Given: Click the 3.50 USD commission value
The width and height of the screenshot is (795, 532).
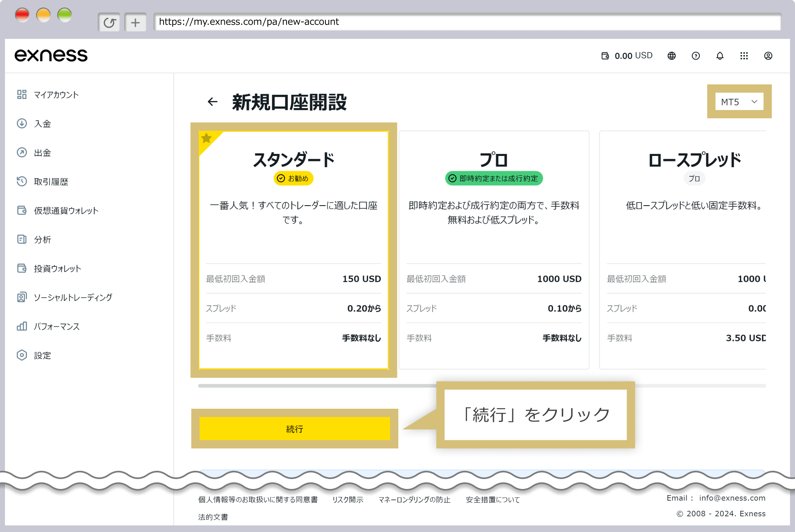Looking at the screenshot, I should pyautogui.click(x=746, y=338).
